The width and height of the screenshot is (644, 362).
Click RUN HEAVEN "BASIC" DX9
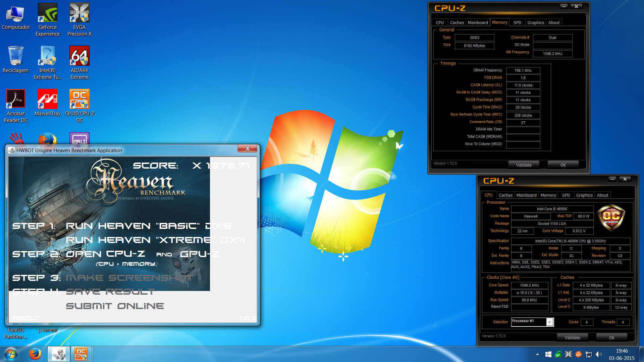148,226
